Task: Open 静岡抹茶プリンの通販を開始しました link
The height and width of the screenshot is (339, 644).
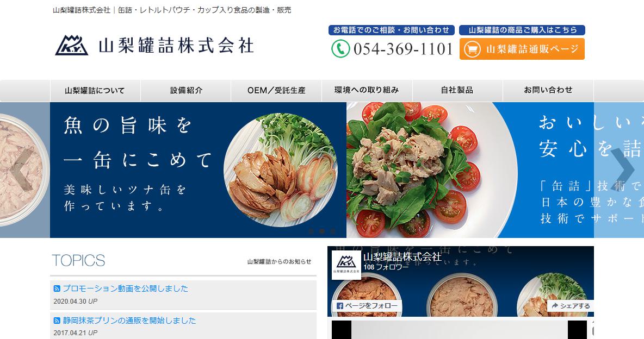Action: (x=129, y=321)
